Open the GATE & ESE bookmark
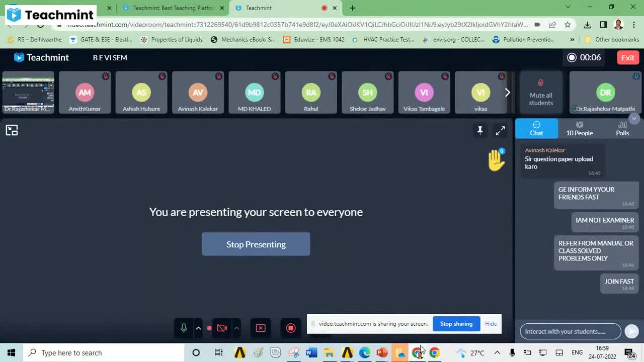 pos(101,39)
